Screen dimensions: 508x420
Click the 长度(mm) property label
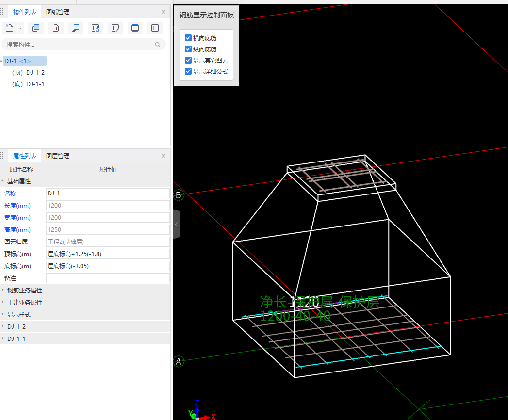tap(17, 206)
